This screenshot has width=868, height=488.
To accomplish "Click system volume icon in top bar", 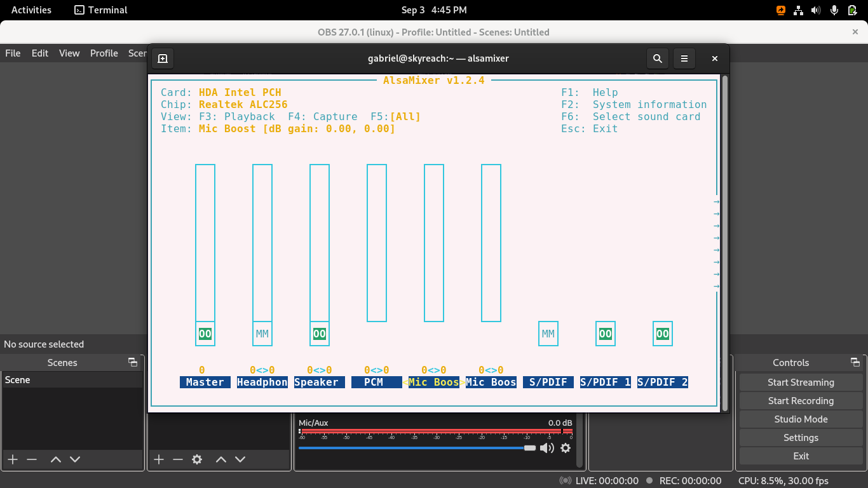I will coord(817,10).
